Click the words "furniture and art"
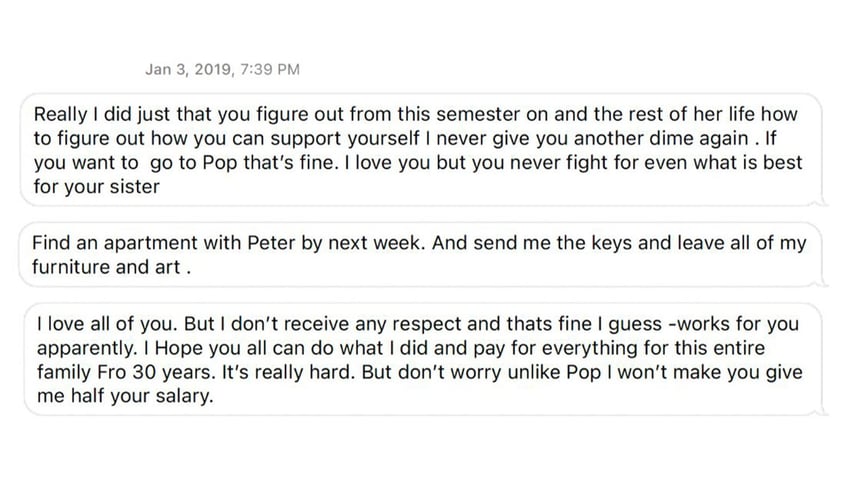848x477 pixels. (106, 267)
